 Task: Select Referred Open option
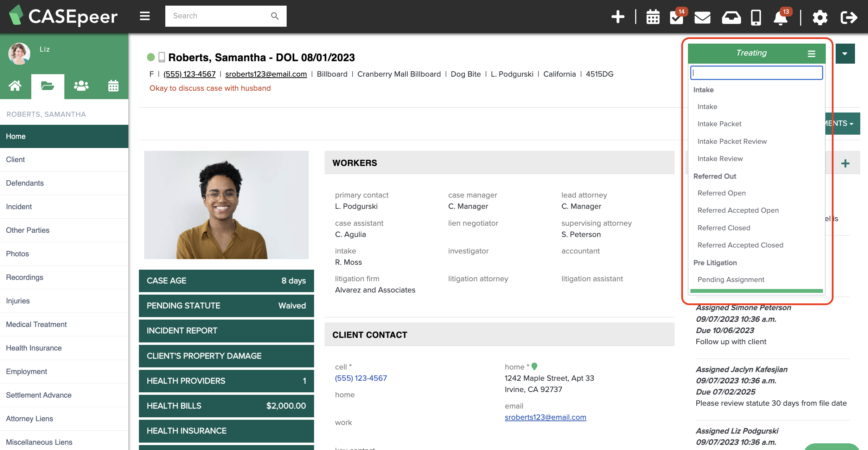click(721, 193)
